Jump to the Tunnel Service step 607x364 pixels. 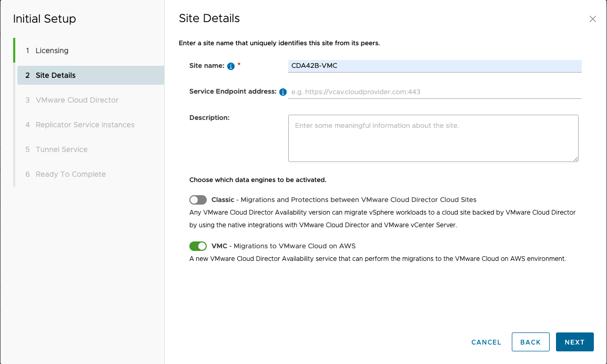pos(62,149)
